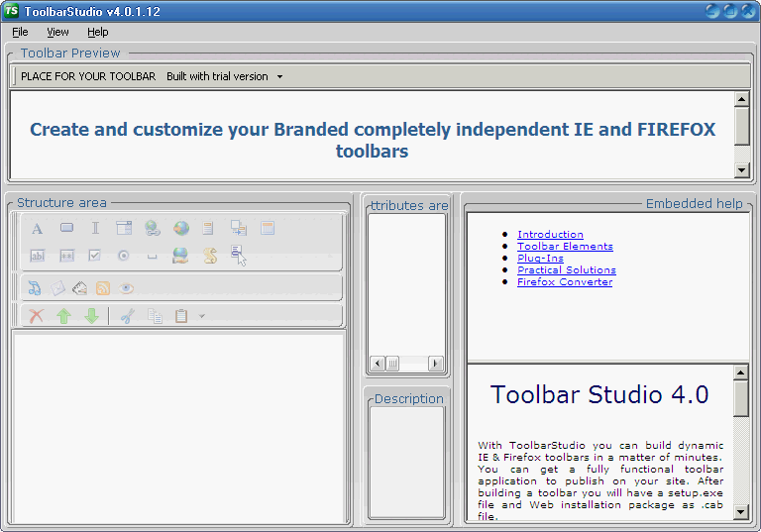Image resolution: width=761 pixels, height=532 pixels.
Task: Select the pencil eraser plug-in icon
Action: (79, 288)
